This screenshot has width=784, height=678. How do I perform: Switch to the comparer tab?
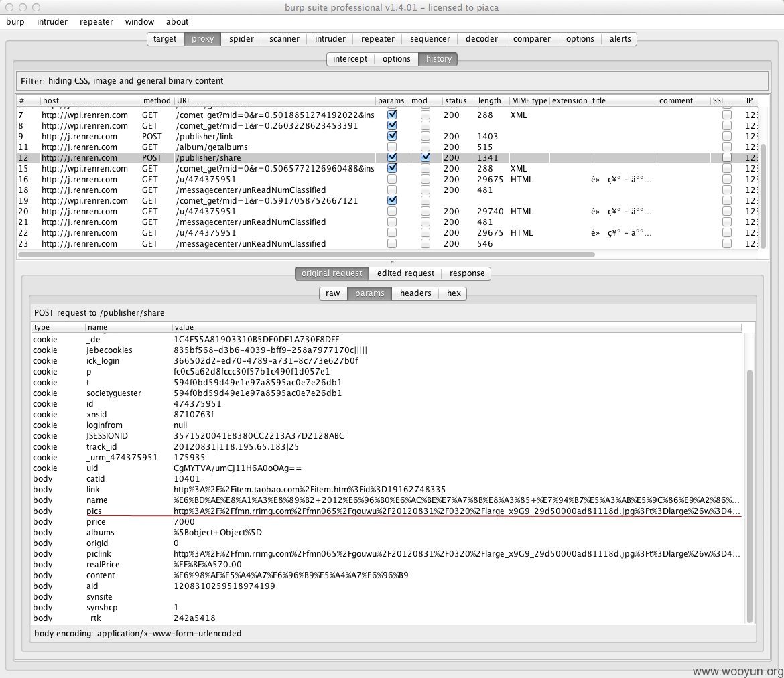click(531, 39)
